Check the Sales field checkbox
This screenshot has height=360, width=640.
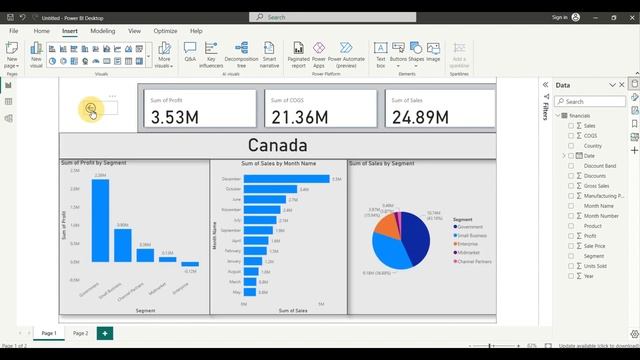point(571,126)
